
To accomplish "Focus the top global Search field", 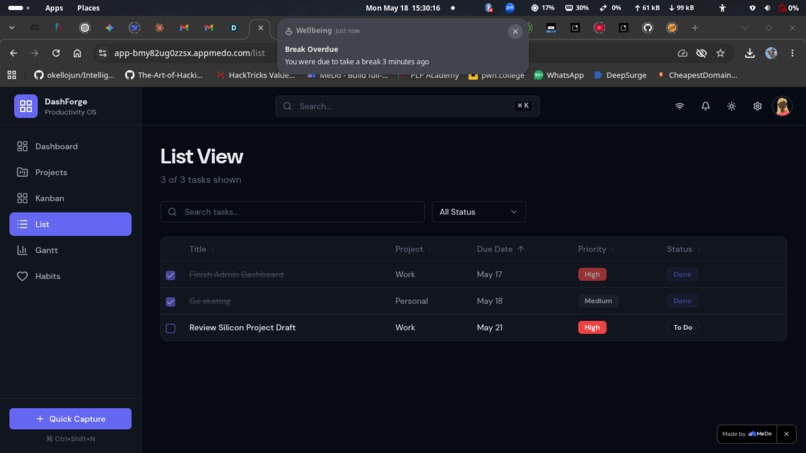I will pyautogui.click(x=407, y=106).
